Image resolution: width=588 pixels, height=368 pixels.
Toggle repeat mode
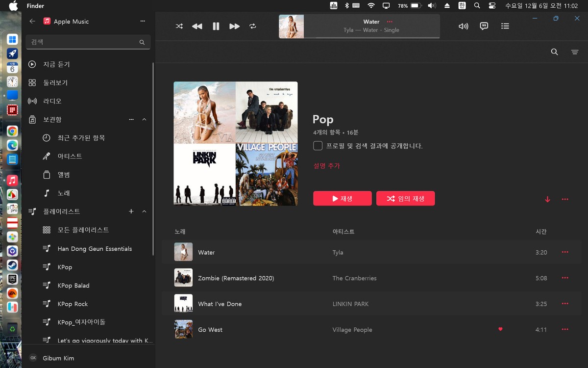253,26
